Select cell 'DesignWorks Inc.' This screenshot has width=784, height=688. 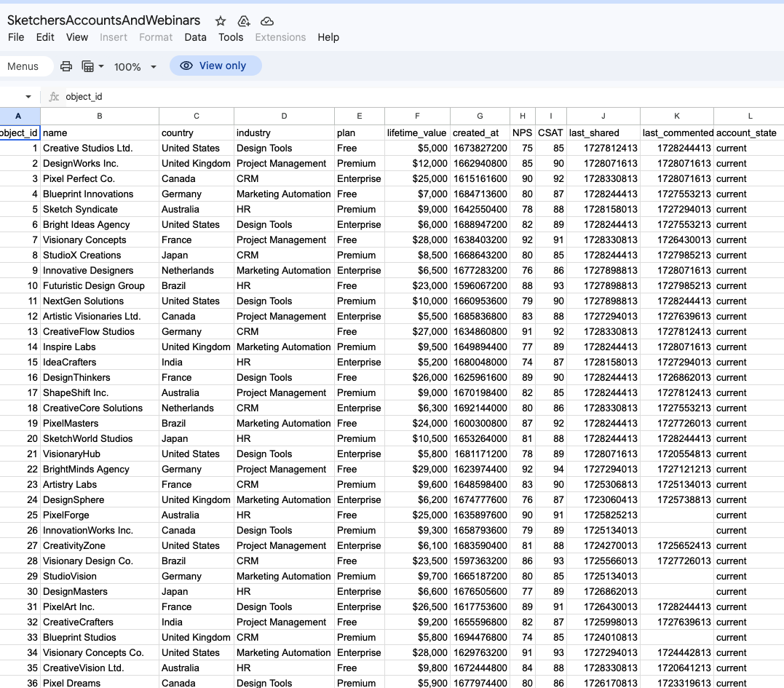pyautogui.click(x=100, y=164)
